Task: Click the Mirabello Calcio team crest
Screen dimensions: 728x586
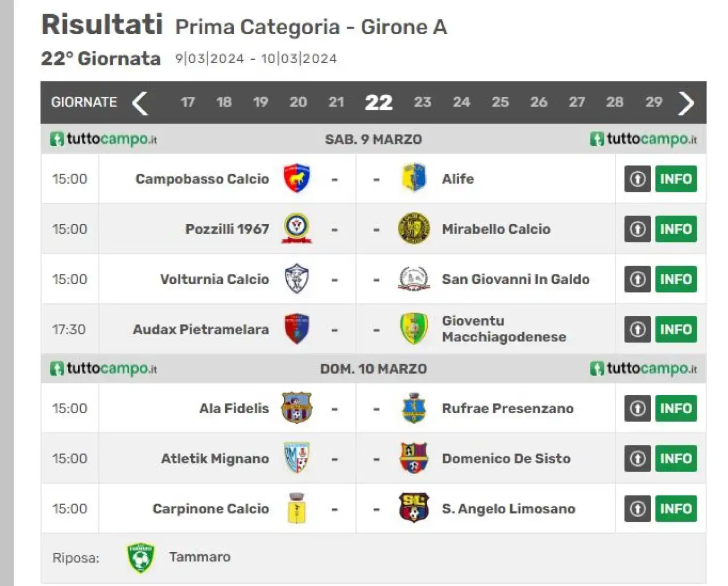Action: pos(413,229)
